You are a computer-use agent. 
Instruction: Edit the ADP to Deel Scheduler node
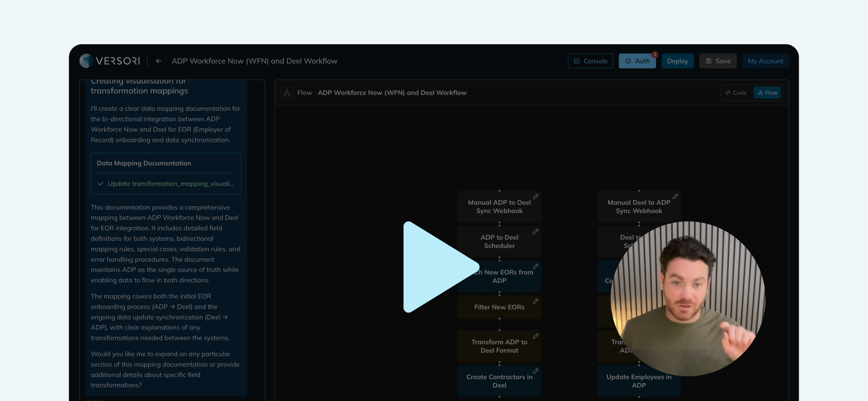pos(536,232)
